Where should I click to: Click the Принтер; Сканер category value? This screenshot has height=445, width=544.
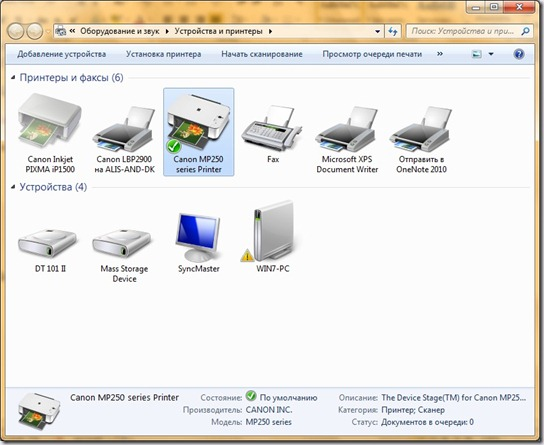(413, 410)
